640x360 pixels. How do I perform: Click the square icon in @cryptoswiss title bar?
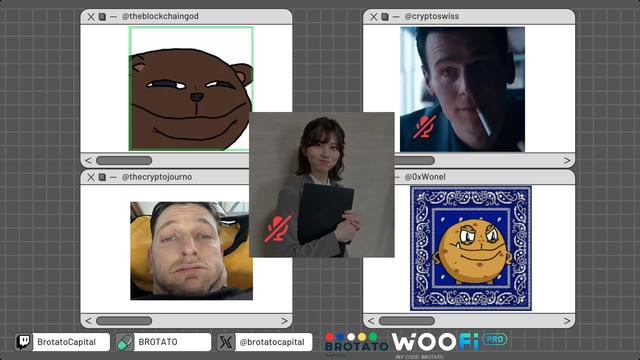tap(385, 17)
